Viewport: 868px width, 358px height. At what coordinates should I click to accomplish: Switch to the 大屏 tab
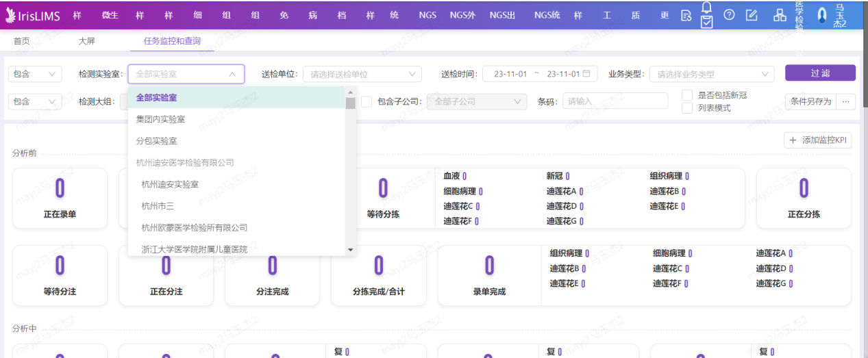[x=86, y=41]
